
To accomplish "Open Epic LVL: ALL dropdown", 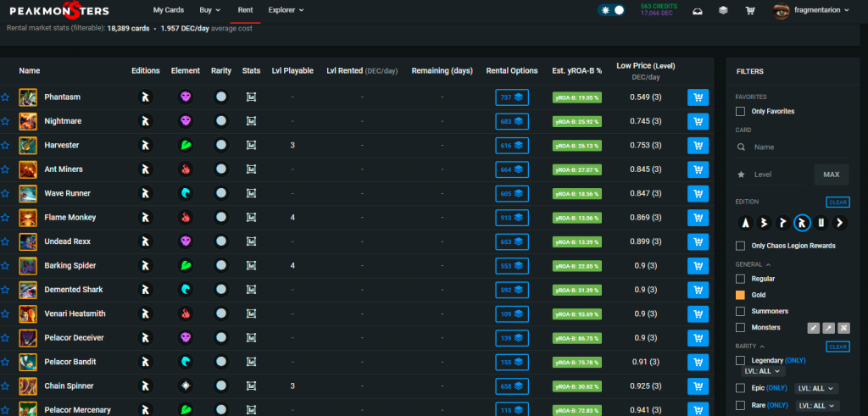I will 816,388.
